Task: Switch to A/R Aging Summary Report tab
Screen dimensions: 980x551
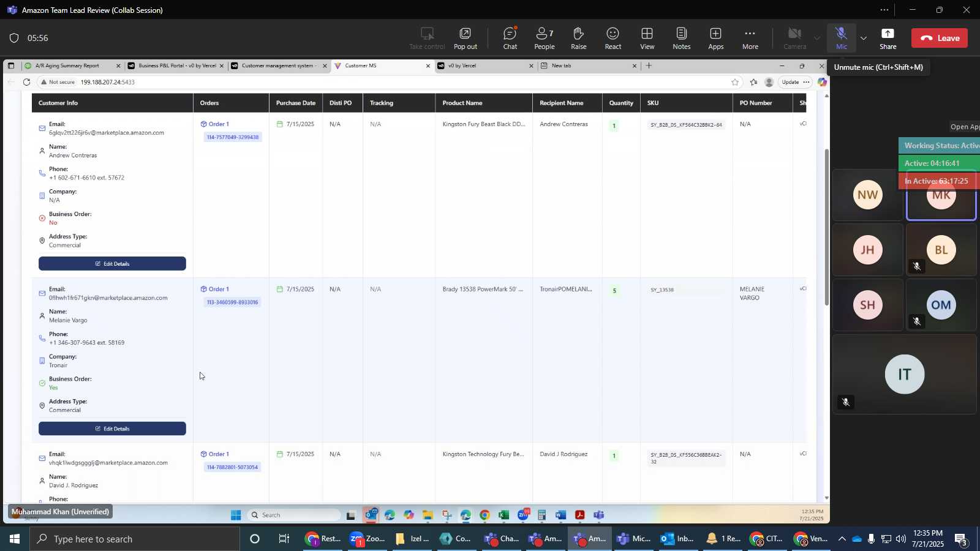Action: (72, 66)
